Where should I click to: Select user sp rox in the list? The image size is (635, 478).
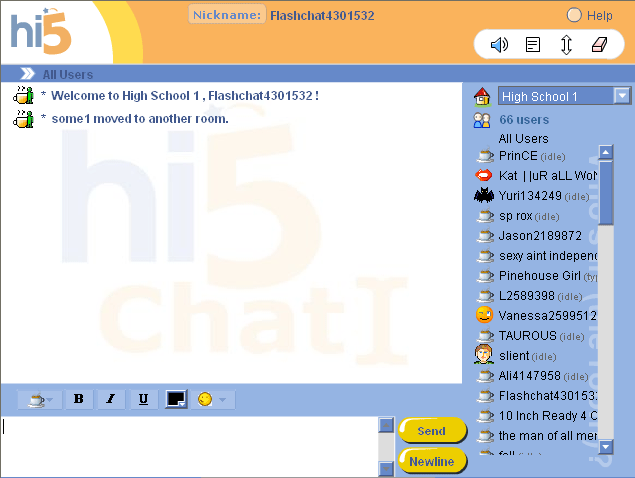point(528,216)
